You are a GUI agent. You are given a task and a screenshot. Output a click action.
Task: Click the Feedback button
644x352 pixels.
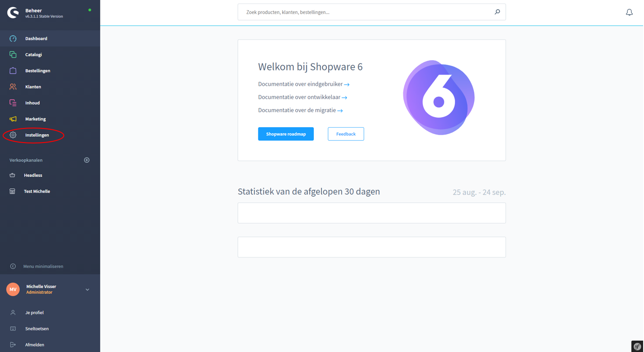(x=346, y=134)
